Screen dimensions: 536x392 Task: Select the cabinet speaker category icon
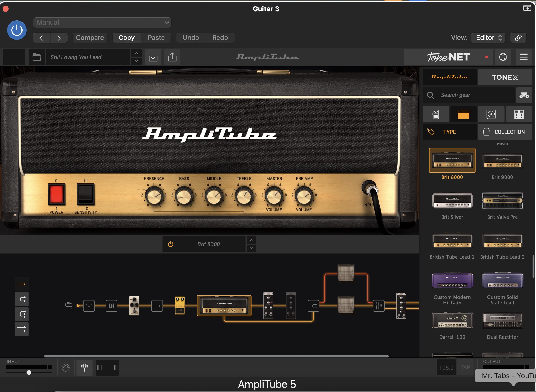(x=491, y=114)
